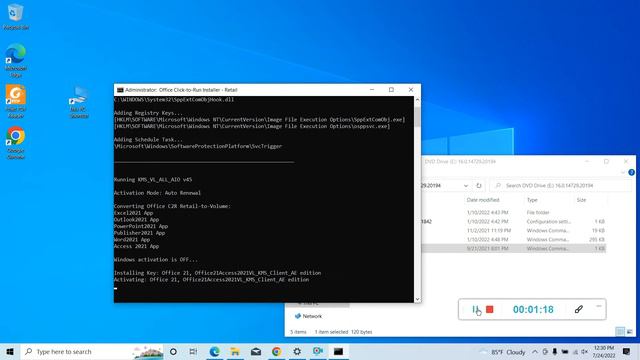The height and width of the screenshot is (360, 640).
Task: Switch Explorer to large icons view
Action: [x=629, y=332]
